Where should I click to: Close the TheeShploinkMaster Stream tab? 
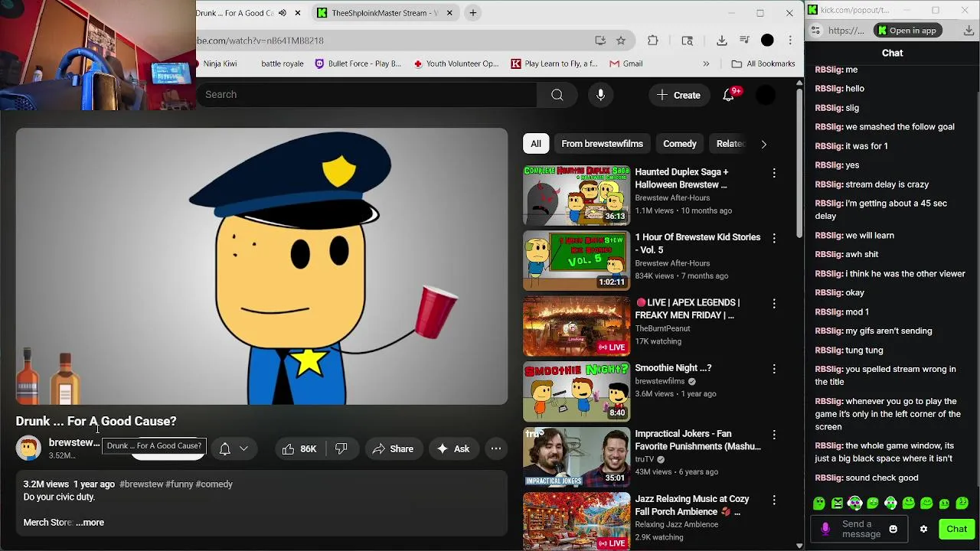[449, 13]
